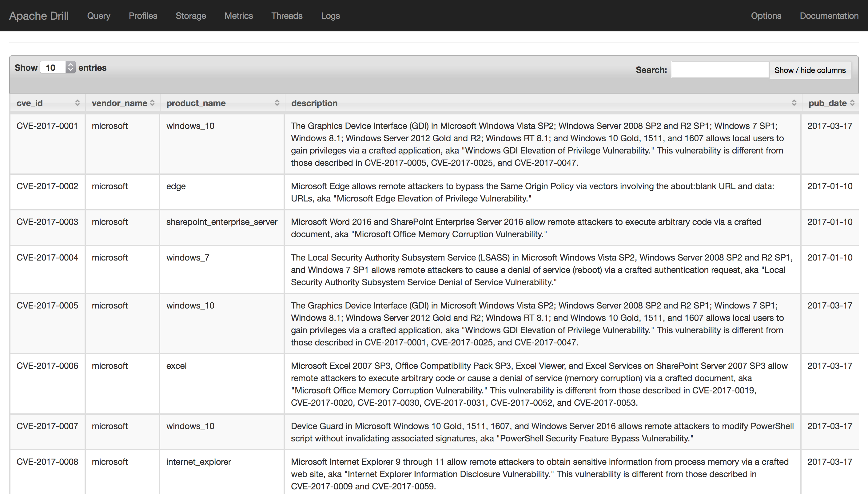Open Options in the navbar

click(766, 16)
